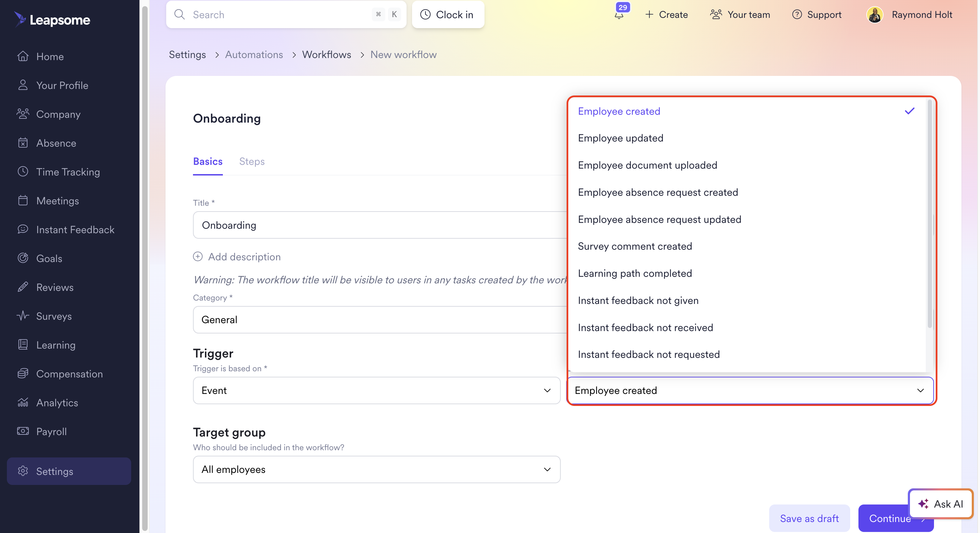
Task: Click the Surveys pulse icon
Action: [x=23, y=316]
